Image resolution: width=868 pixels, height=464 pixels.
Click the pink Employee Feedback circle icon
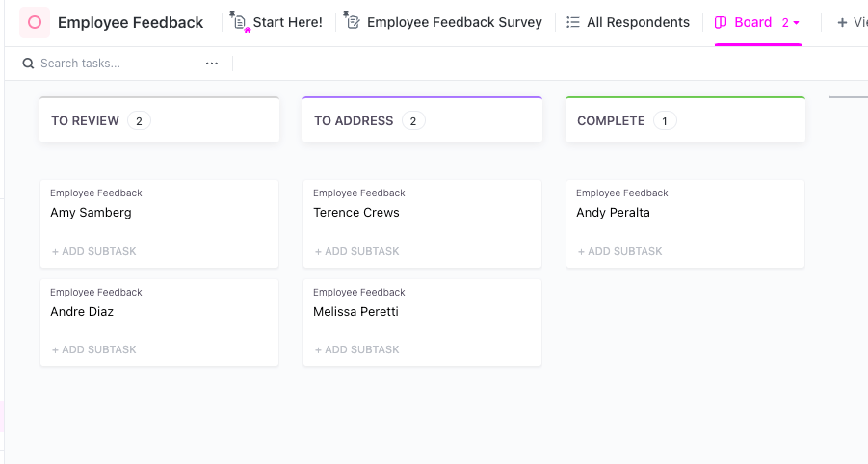click(35, 22)
